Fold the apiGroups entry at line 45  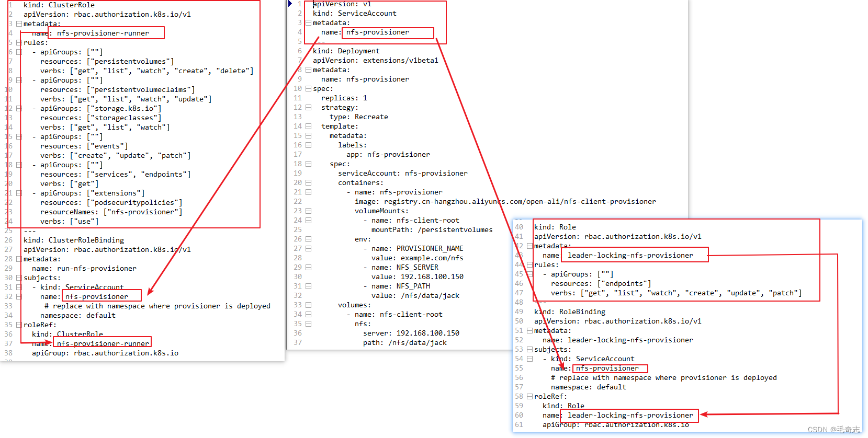(x=529, y=274)
